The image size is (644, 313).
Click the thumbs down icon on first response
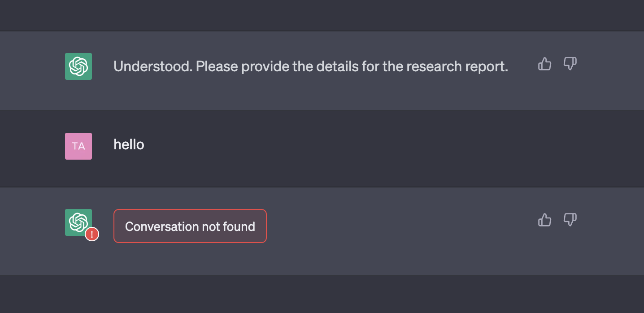[570, 64]
